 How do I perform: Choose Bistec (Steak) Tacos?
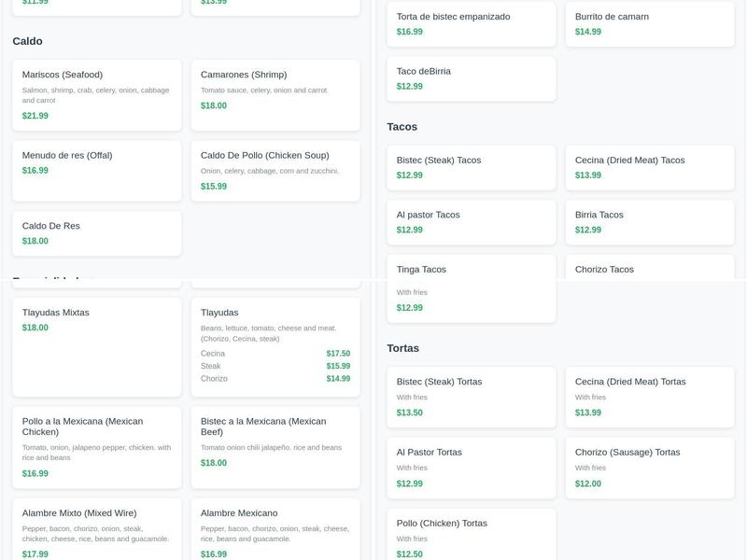coord(471,167)
